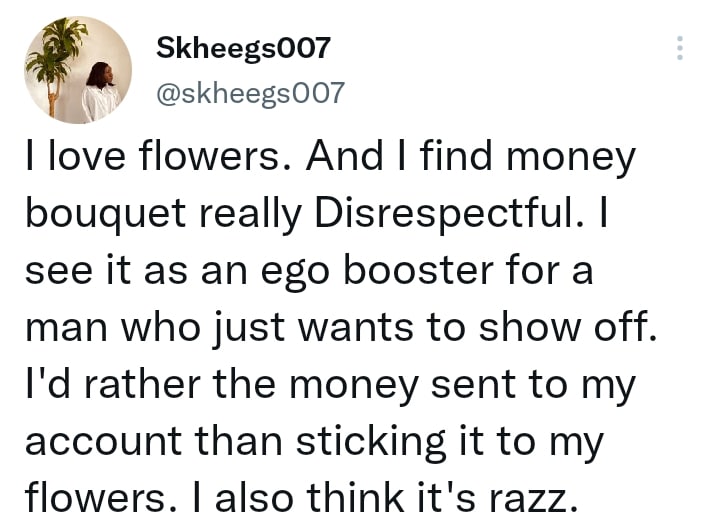Click the bold Skheegs007 display name
Screen dimensions: 720x524
tap(243, 48)
